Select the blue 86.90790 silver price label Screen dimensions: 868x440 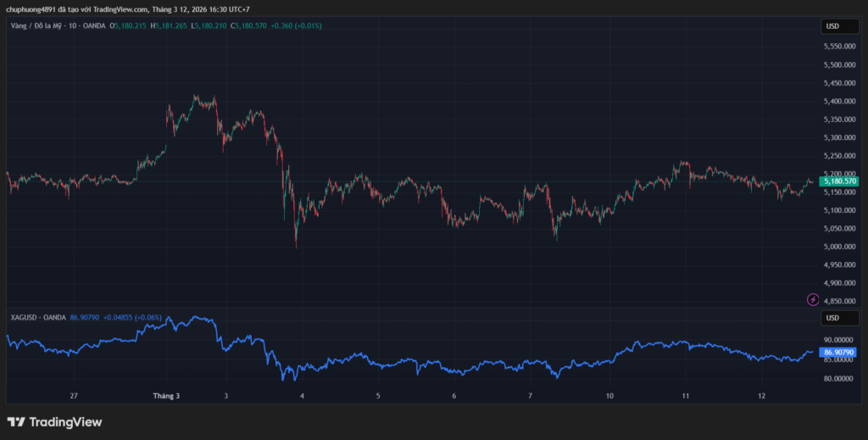[839, 352]
